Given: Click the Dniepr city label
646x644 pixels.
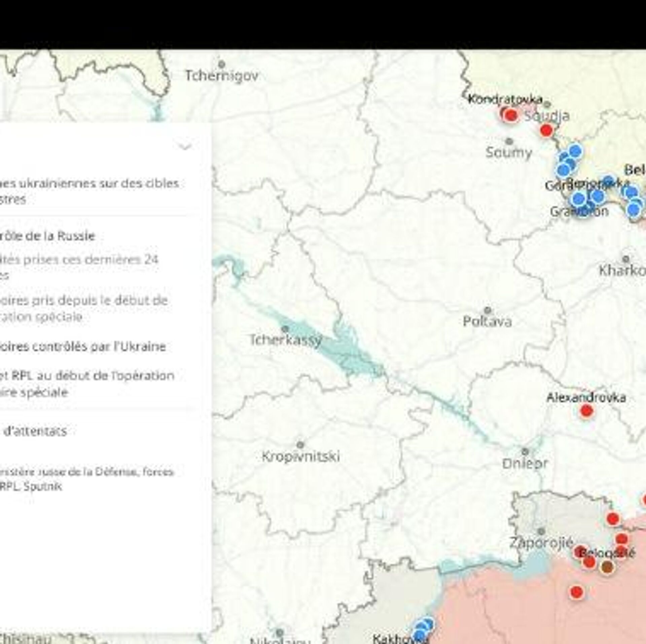Looking at the screenshot, I should pyautogui.click(x=525, y=463).
